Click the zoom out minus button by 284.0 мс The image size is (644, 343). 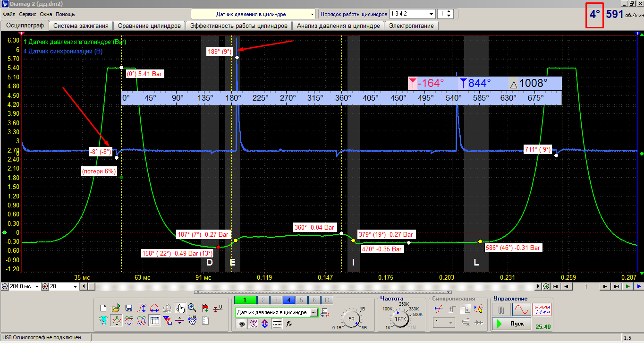(4, 286)
